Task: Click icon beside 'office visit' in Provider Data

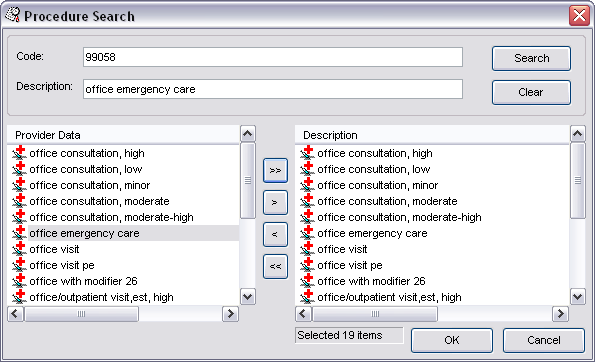Action: click(x=19, y=249)
